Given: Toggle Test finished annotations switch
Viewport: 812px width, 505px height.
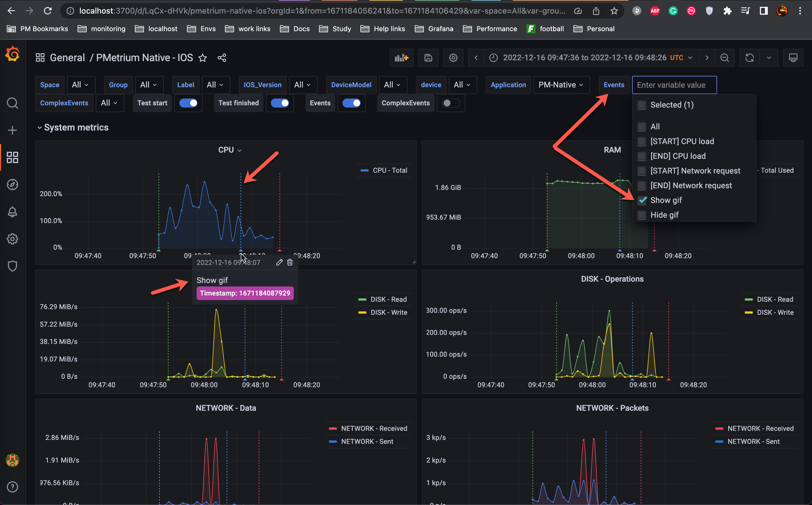Looking at the screenshot, I should click(280, 103).
